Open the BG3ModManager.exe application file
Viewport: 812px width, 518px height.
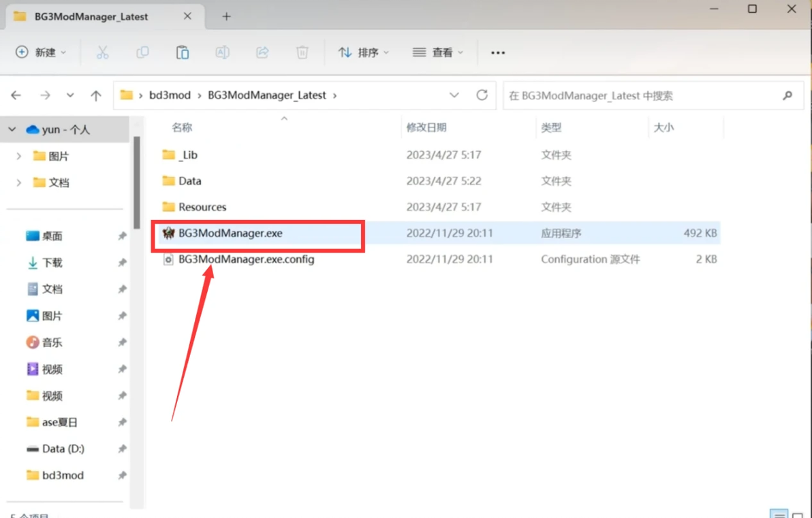230,233
